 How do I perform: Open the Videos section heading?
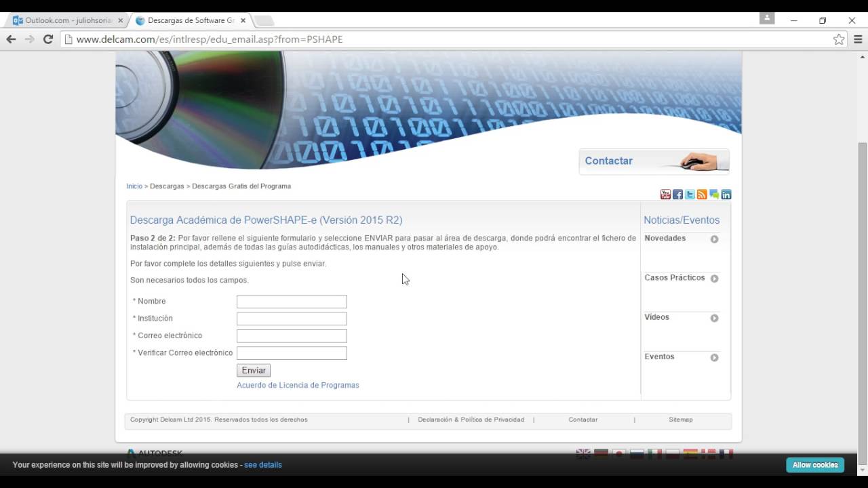[x=656, y=317]
